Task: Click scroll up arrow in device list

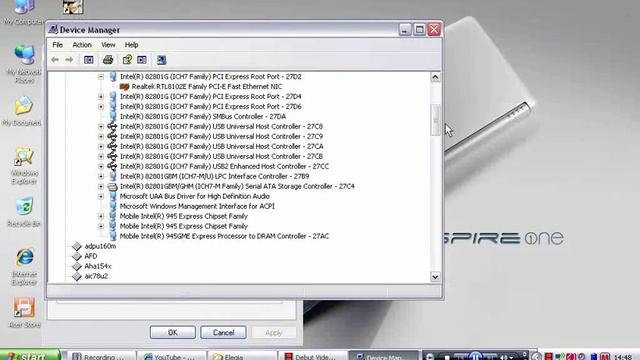Action: click(x=435, y=77)
